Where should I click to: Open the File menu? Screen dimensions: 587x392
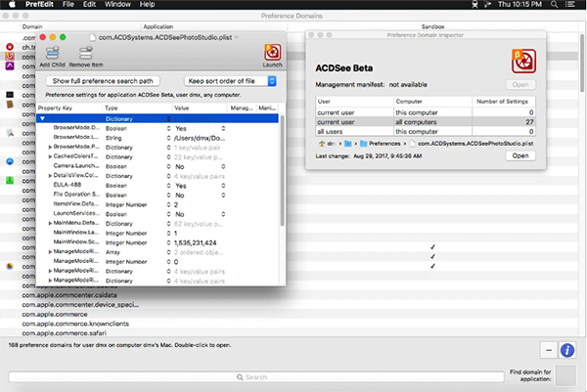[68, 5]
